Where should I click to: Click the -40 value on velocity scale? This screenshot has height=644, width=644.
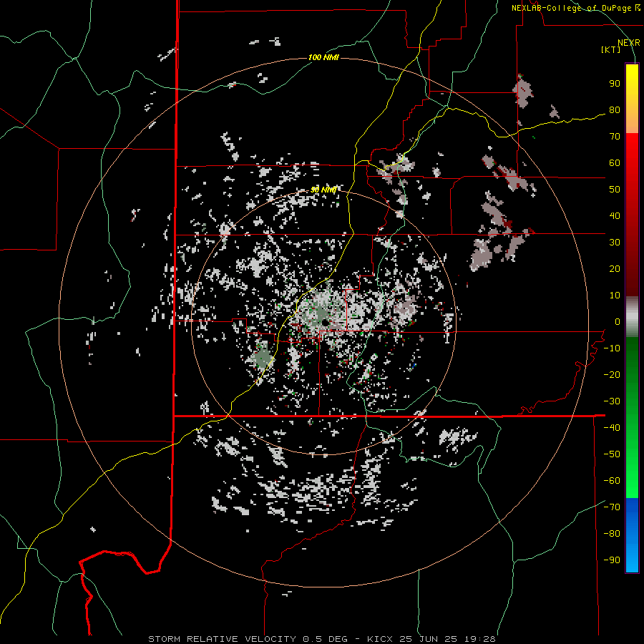click(612, 428)
